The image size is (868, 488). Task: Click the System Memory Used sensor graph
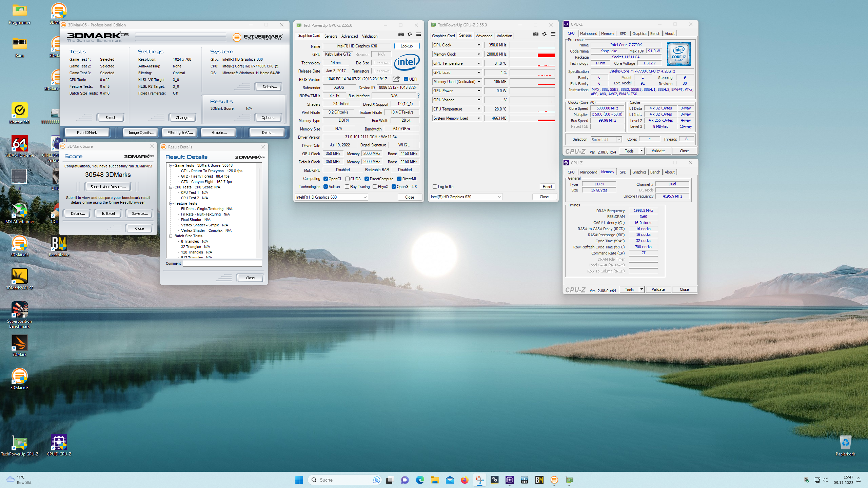click(x=532, y=118)
